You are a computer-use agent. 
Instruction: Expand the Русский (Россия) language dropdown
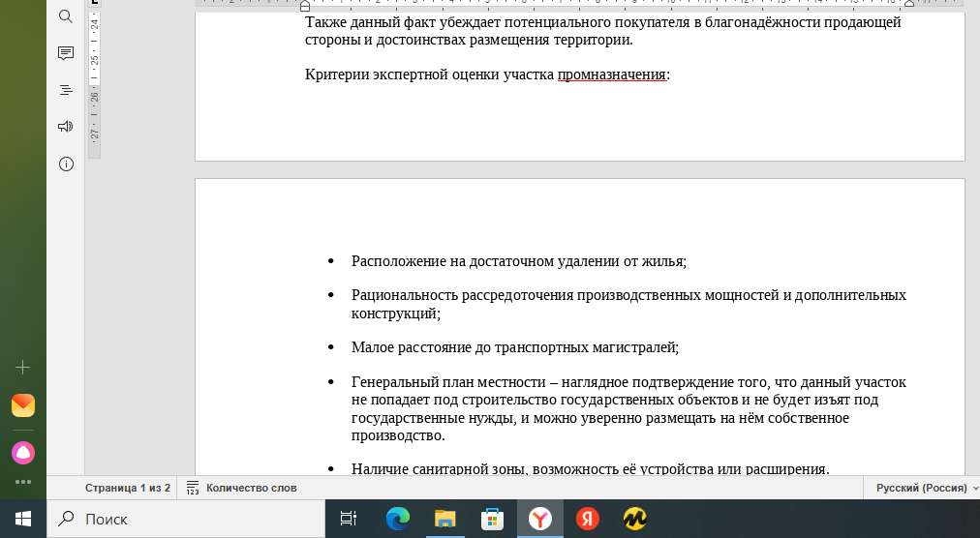coord(927,488)
